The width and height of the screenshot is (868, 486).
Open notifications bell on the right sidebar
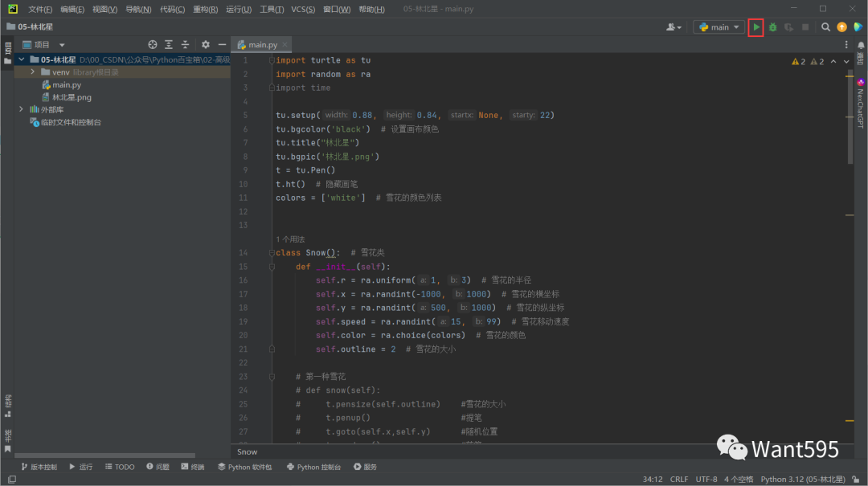click(860, 47)
